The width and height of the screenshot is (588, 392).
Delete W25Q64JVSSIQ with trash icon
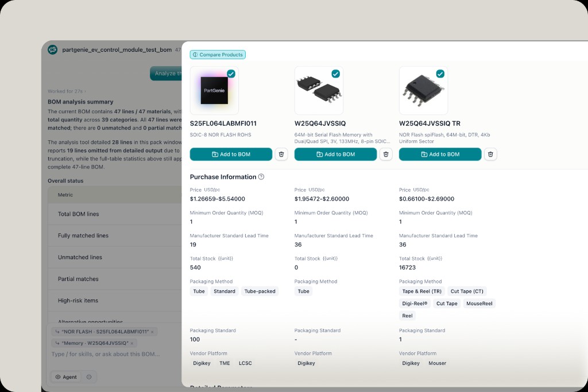pos(386,154)
